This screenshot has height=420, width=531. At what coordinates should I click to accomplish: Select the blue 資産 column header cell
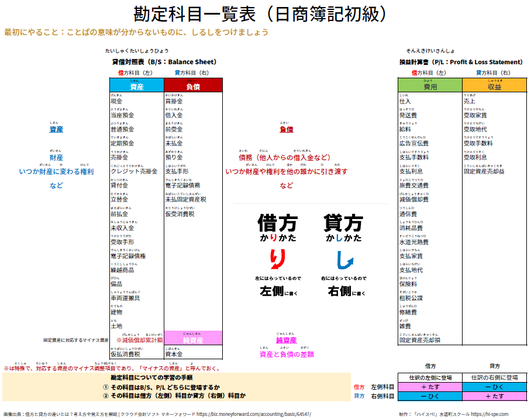click(x=137, y=86)
